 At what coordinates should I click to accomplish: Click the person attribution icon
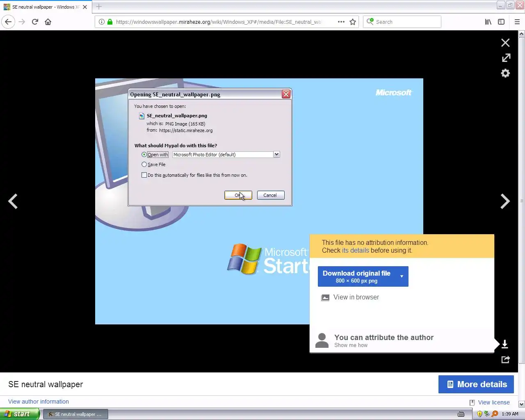(x=322, y=341)
